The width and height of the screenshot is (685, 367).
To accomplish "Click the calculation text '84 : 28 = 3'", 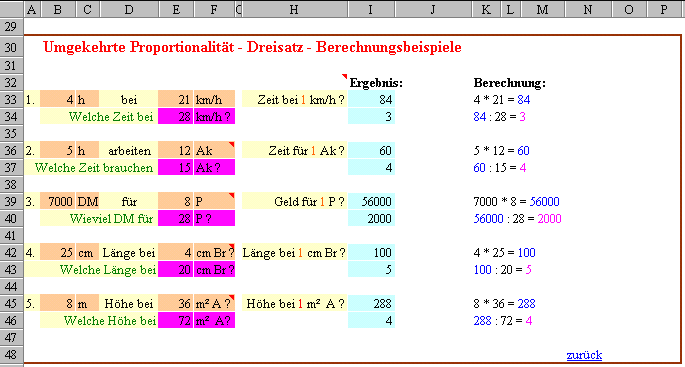I will click(x=500, y=117).
